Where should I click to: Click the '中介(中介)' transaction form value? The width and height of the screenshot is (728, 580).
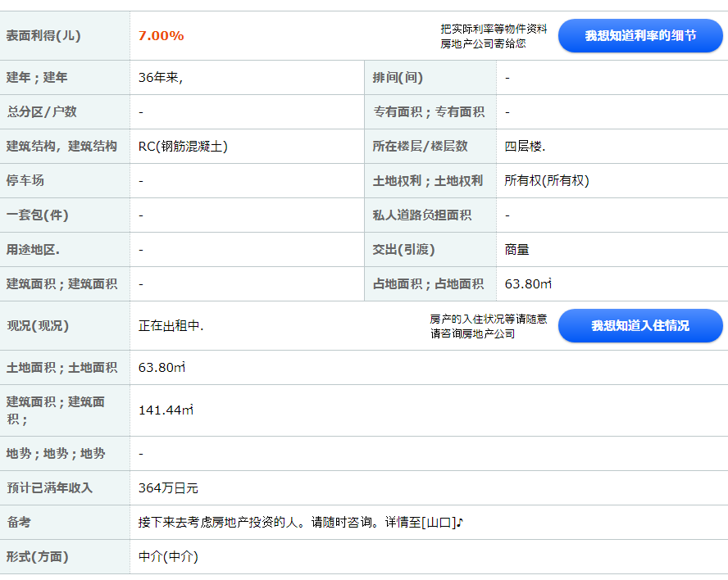[x=168, y=557]
